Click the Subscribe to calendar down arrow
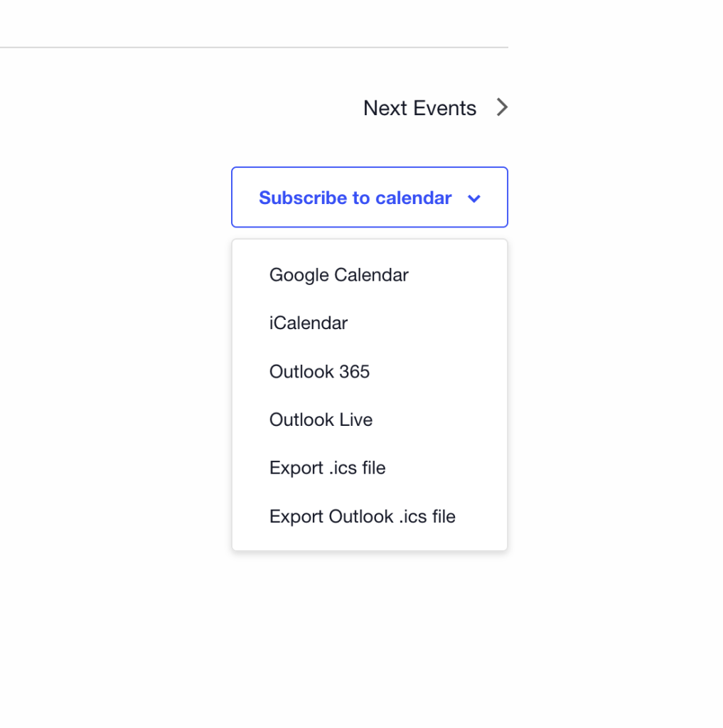Image resolution: width=723 pixels, height=728 pixels. coord(474,198)
